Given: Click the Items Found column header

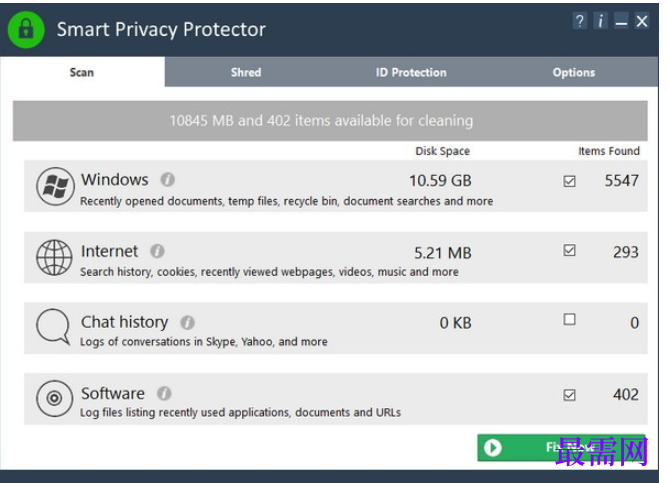Looking at the screenshot, I should pos(609,151).
